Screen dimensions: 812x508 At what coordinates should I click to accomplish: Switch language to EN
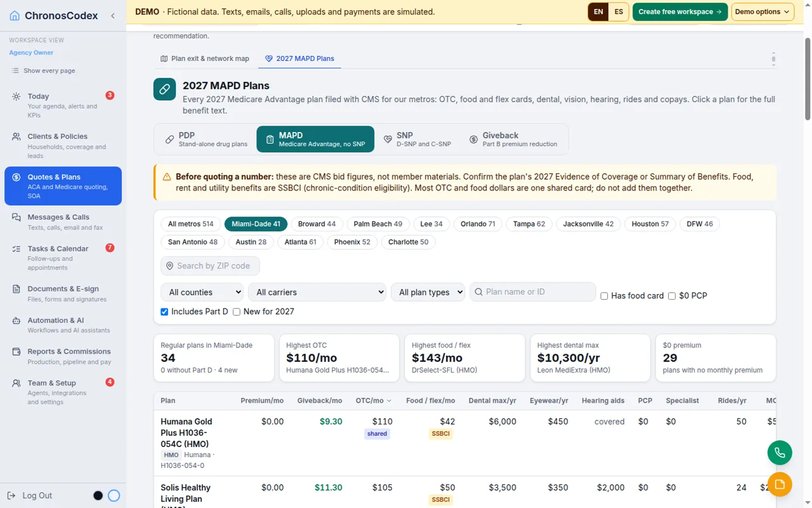(598, 12)
